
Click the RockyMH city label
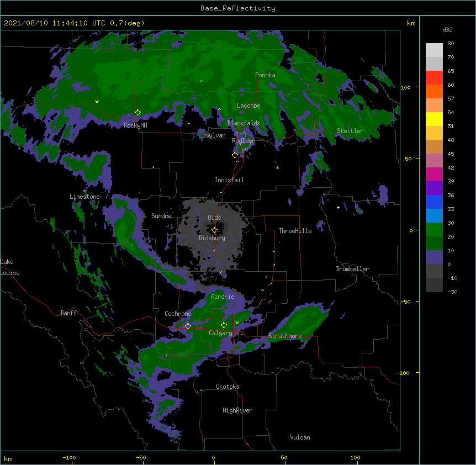(x=135, y=126)
